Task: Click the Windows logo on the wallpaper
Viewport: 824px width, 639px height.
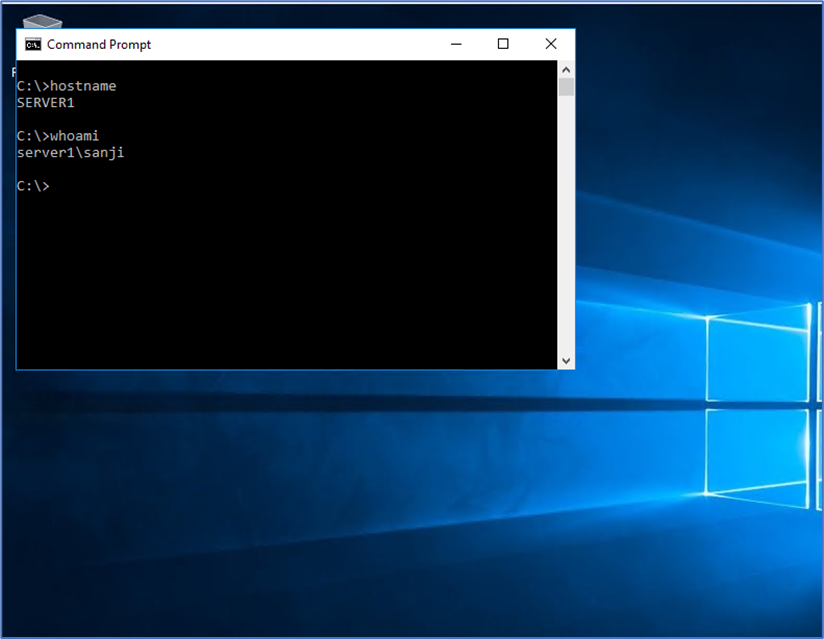Action: pyautogui.click(x=755, y=400)
